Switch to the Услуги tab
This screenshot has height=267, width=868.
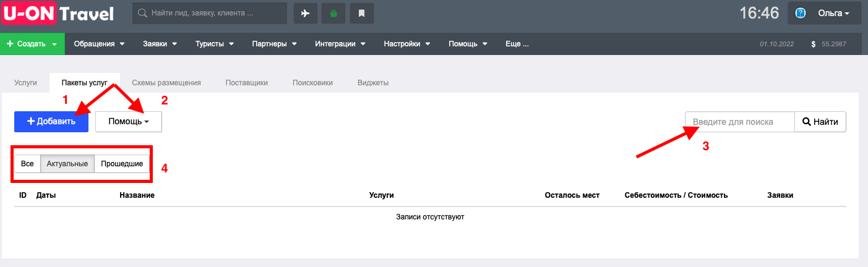25,82
